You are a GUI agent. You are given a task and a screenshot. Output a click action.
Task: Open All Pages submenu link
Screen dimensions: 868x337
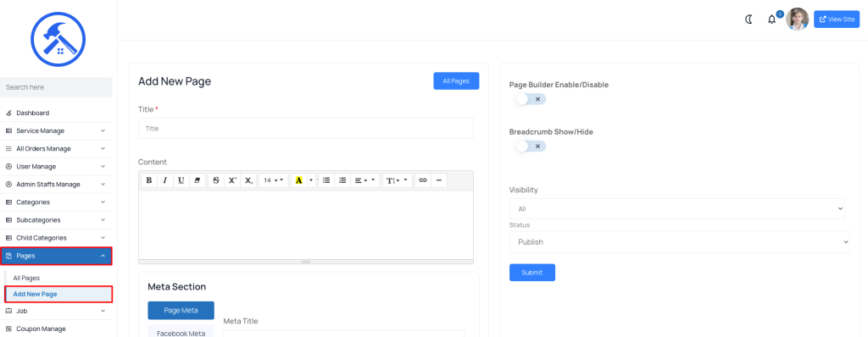tap(26, 278)
